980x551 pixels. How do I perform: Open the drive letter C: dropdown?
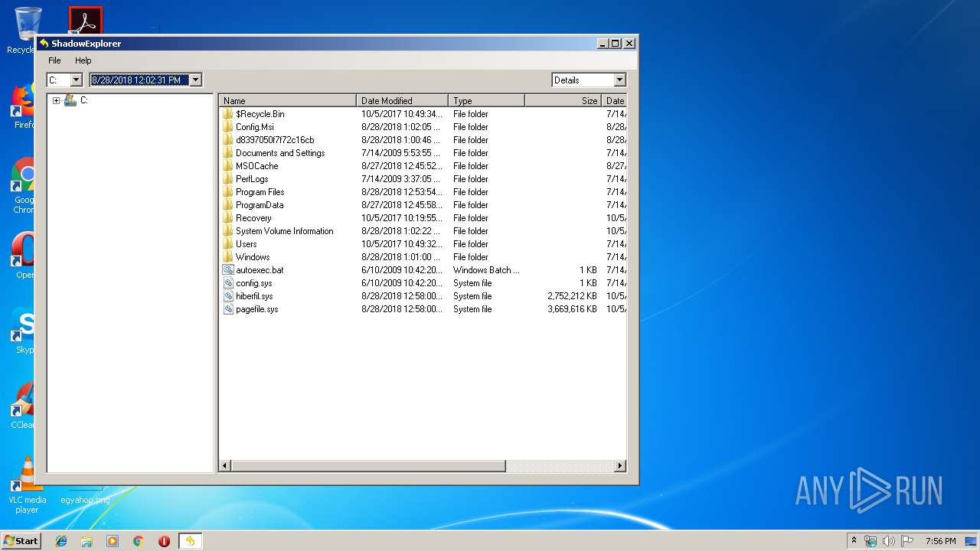76,80
